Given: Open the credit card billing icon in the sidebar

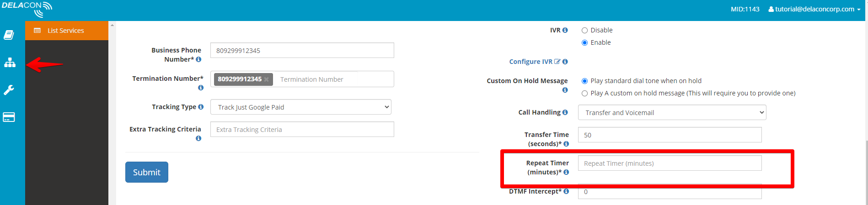Looking at the screenshot, I should pos(9,117).
